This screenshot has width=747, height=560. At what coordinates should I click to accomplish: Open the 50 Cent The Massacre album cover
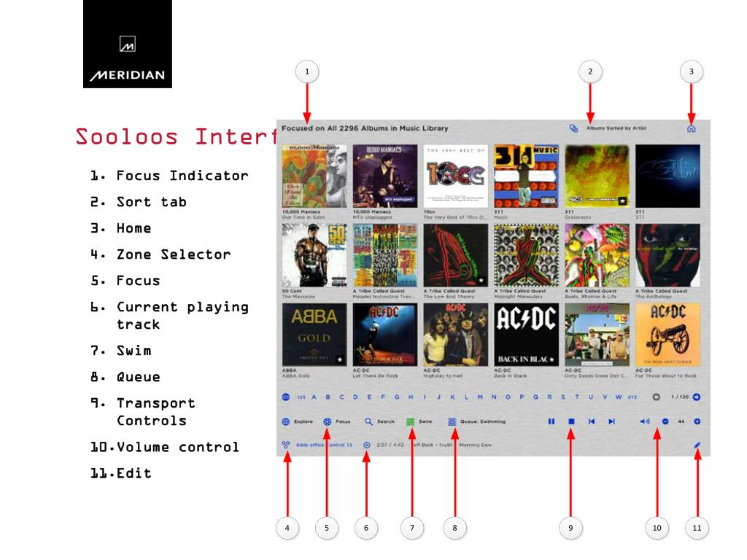(314, 255)
